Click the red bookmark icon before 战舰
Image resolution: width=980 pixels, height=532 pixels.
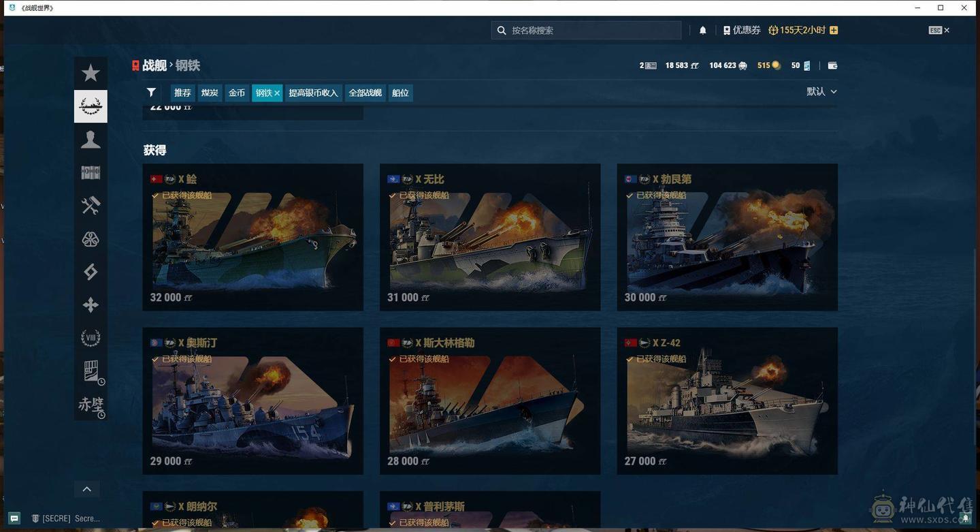[135, 65]
